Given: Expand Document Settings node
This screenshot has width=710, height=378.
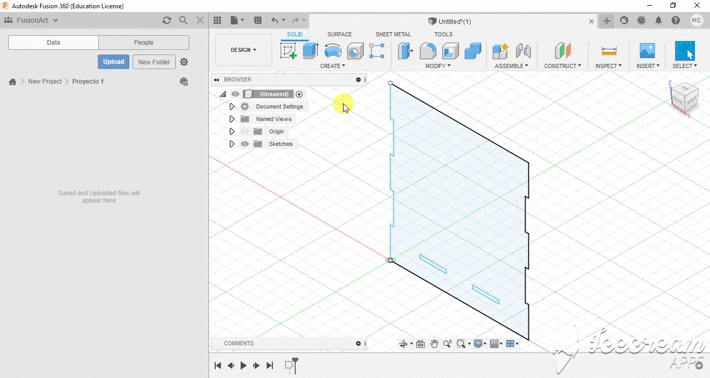Looking at the screenshot, I should click(x=232, y=106).
